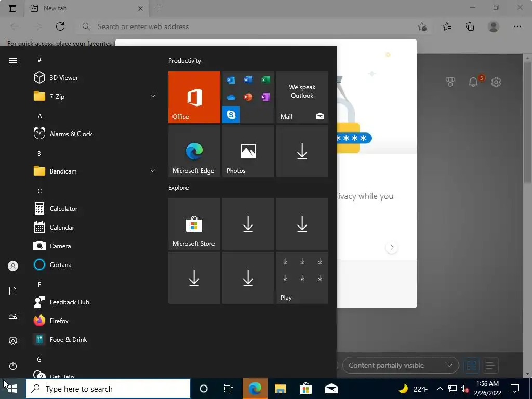The image size is (532, 399).
Task: Launch Skype from the Office apps tile
Action: [x=231, y=115]
